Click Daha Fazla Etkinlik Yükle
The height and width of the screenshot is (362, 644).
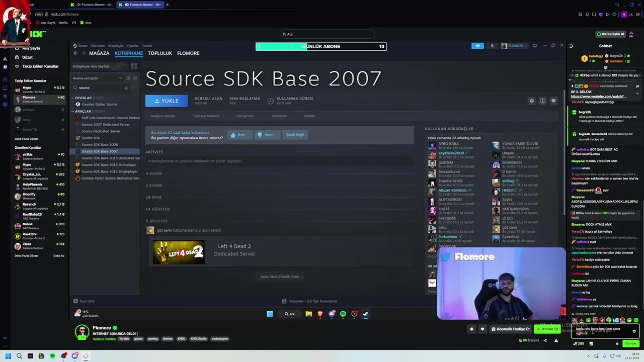pos(280,277)
